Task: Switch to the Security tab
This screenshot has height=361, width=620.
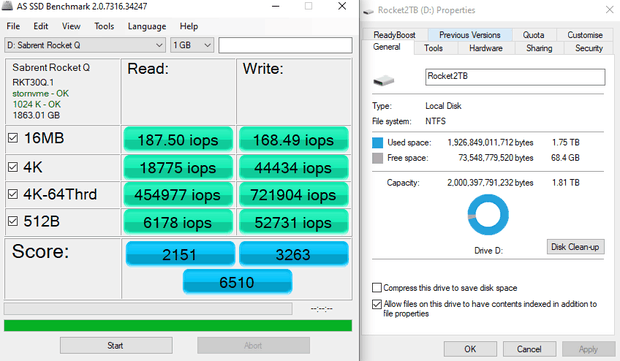Action: point(589,48)
